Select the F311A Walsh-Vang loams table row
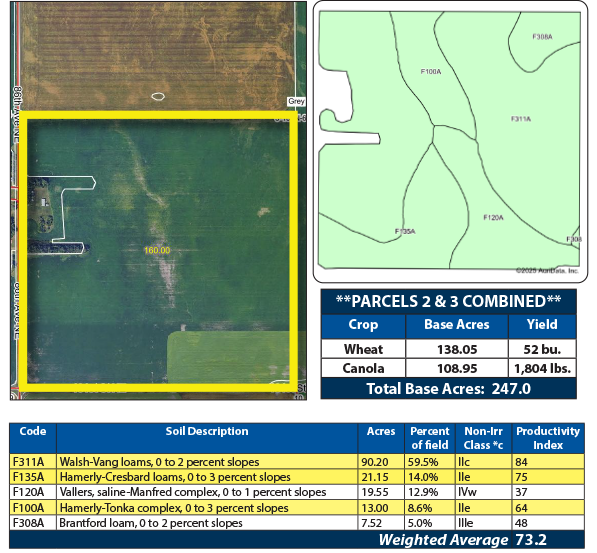The width and height of the screenshot is (597, 553). point(297,462)
